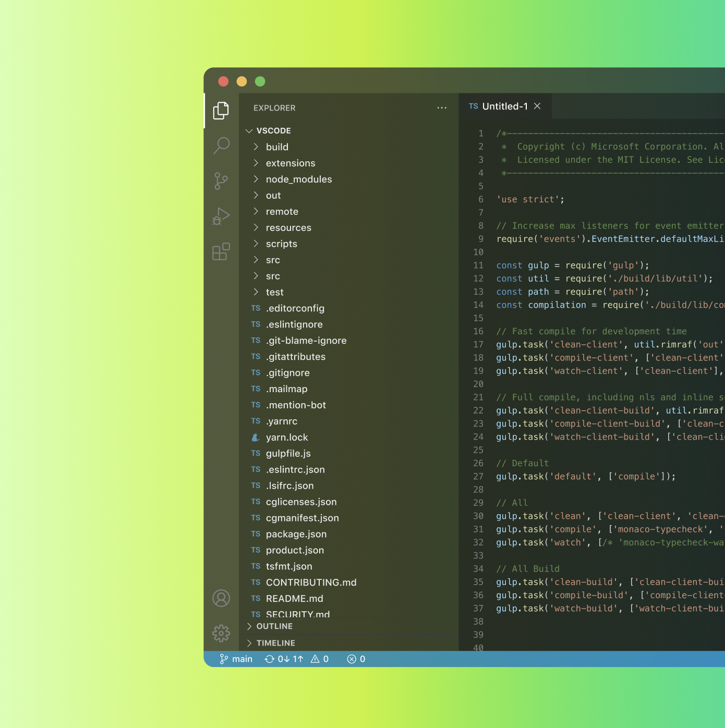Image resolution: width=725 pixels, height=728 pixels.
Task: Click the '// Default' comment line
Action: [x=523, y=464]
